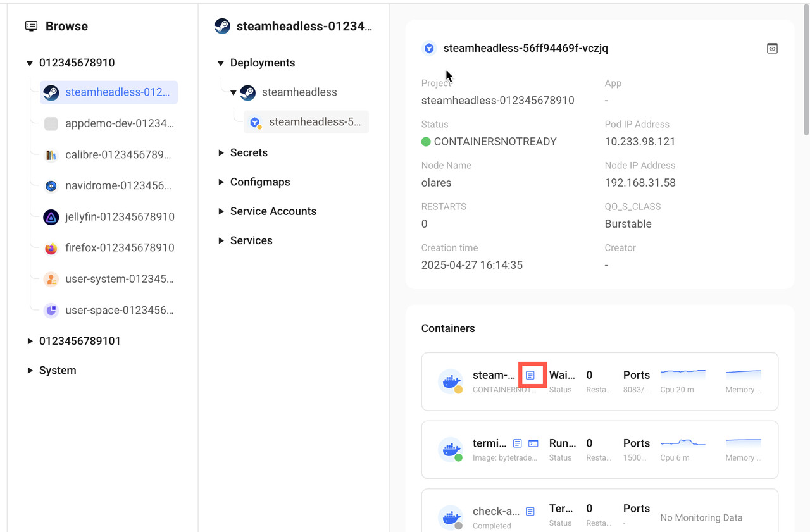
Task: Click Node IP Address value 192.168.31.58
Action: coord(640,183)
